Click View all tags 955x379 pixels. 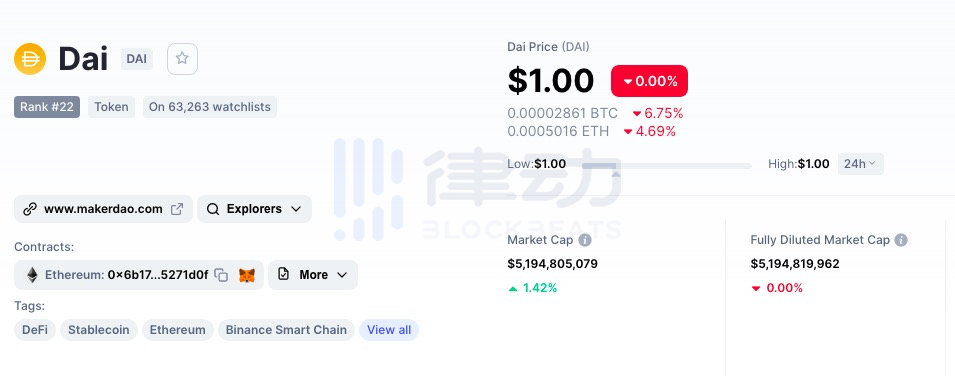(389, 330)
